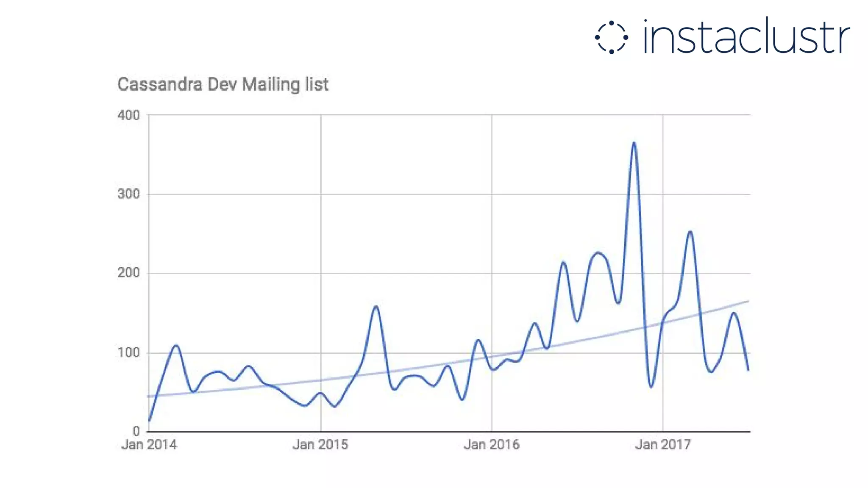Click the early 2017 peak near 250
The image size is (868, 488).
[x=690, y=231]
